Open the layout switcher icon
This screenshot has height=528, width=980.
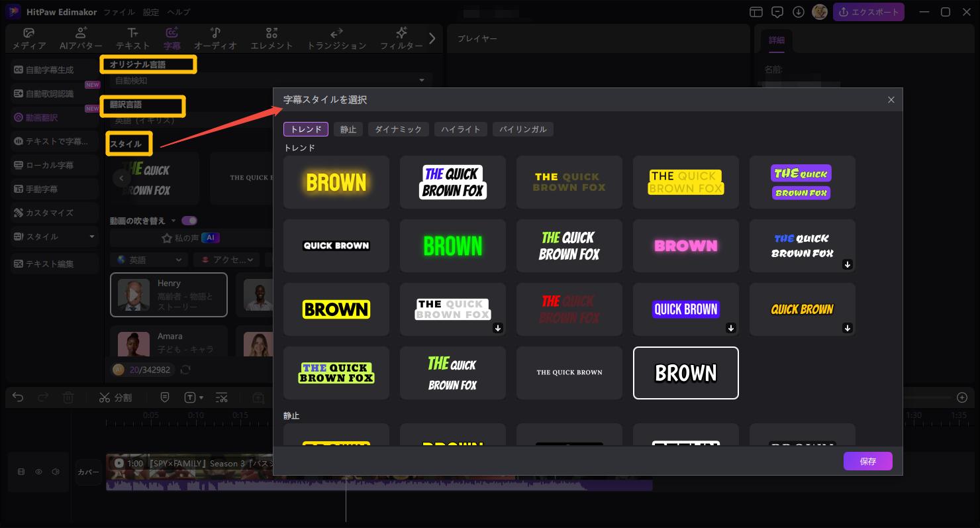(x=756, y=12)
